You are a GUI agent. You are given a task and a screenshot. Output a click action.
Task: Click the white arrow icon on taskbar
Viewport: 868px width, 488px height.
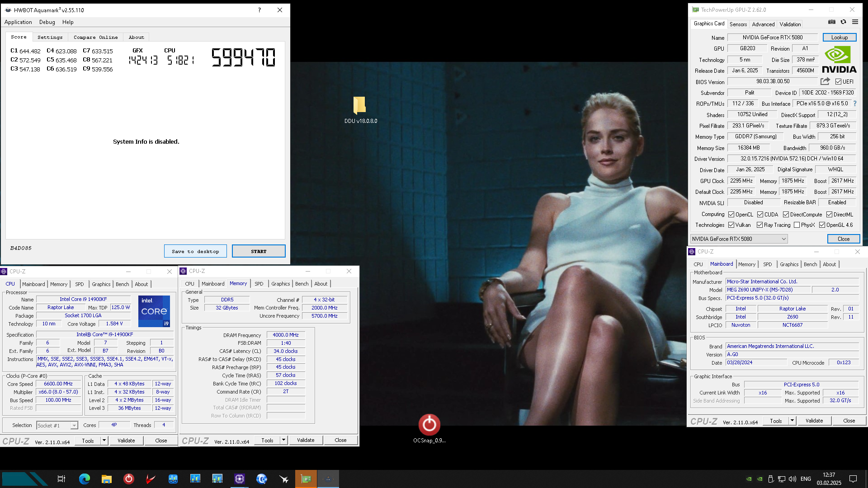(x=284, y=479)
